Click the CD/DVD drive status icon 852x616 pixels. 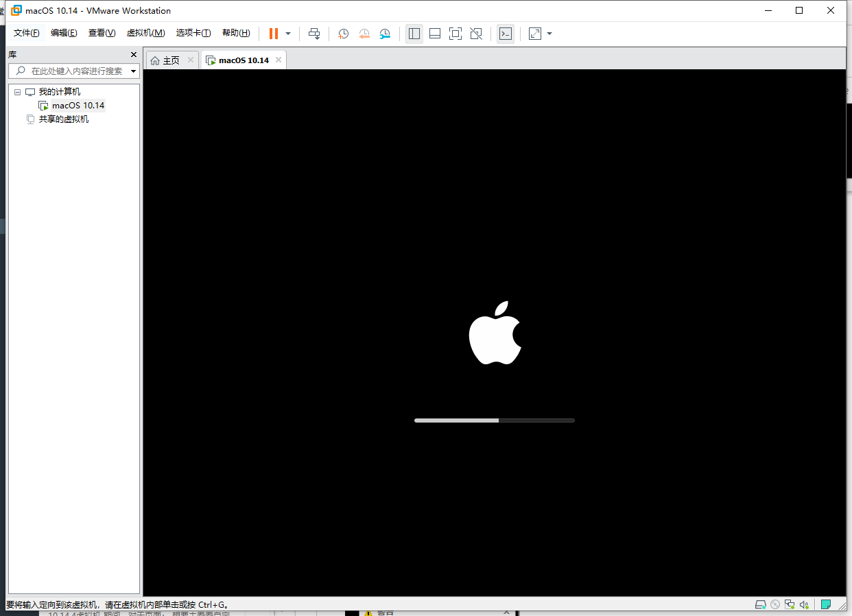(775, 604)
